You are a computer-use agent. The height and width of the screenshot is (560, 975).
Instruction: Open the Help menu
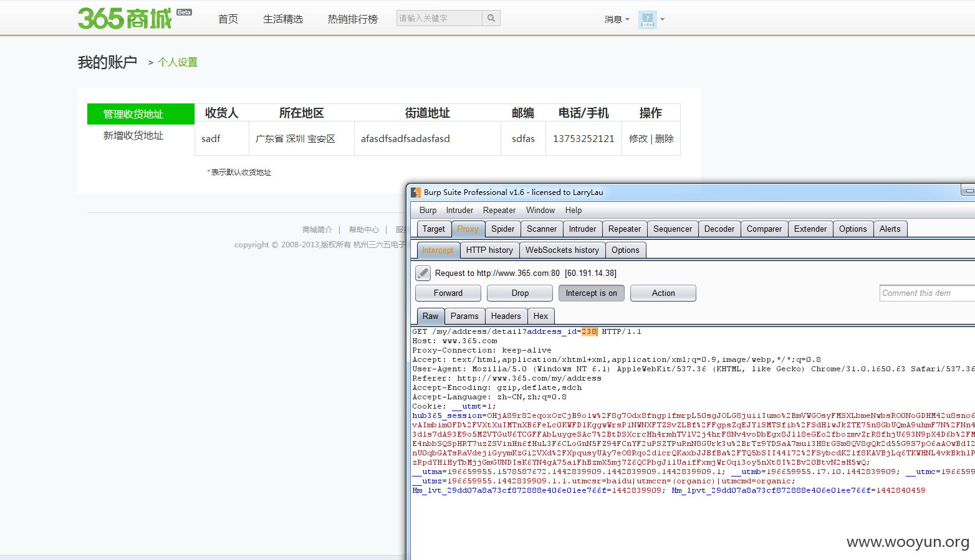(574, 211)
